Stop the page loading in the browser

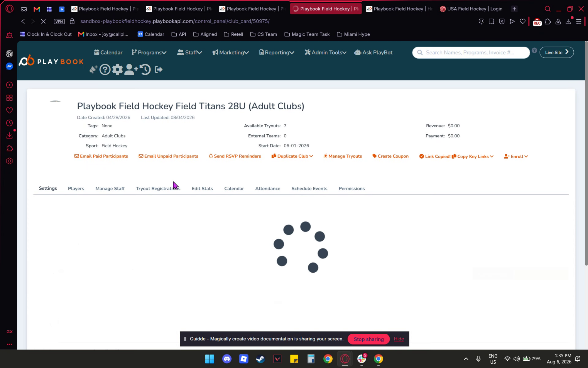[x=43, y=21]
